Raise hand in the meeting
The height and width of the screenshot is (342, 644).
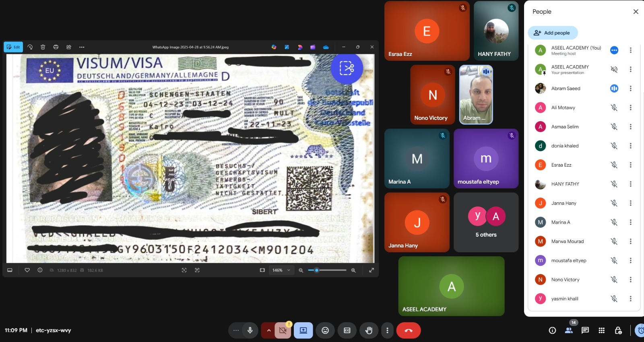[x=369, y=330]
